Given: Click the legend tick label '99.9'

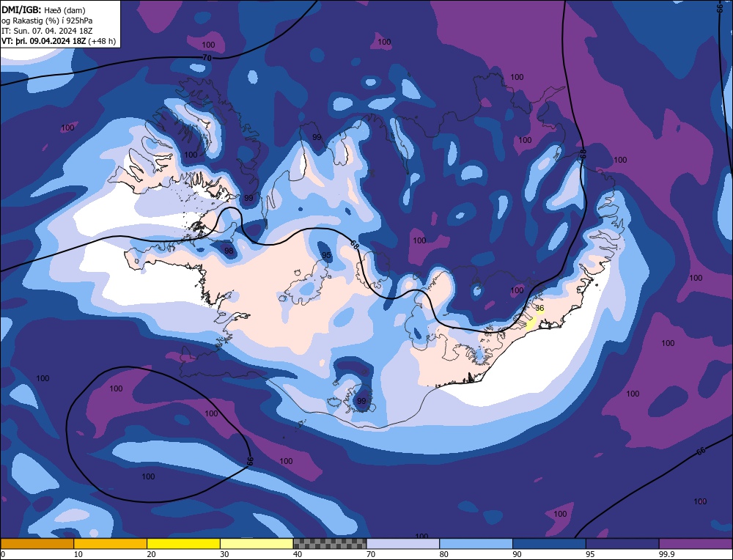Looking at the screenshot, I should pos(666,554).
